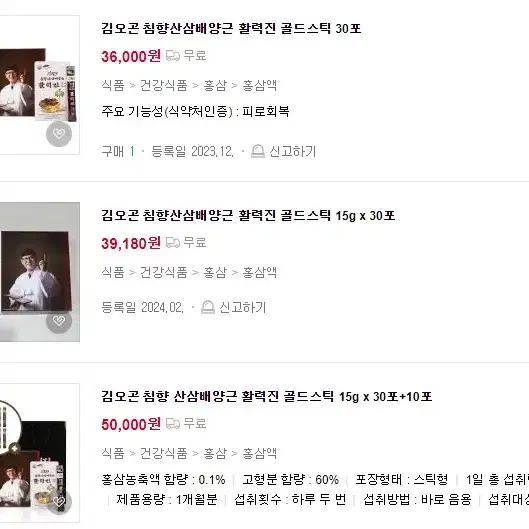The height and width of the screenshot is (529, 529).
Task: Select 홍삼액 in the third listing breadcrumb
Action: (x=260, y=453)
